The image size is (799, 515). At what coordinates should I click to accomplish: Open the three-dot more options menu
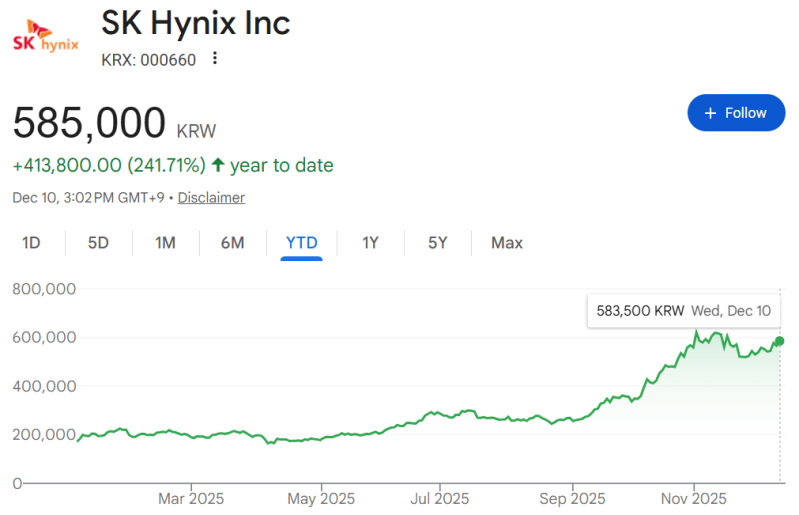coord(214,59)
